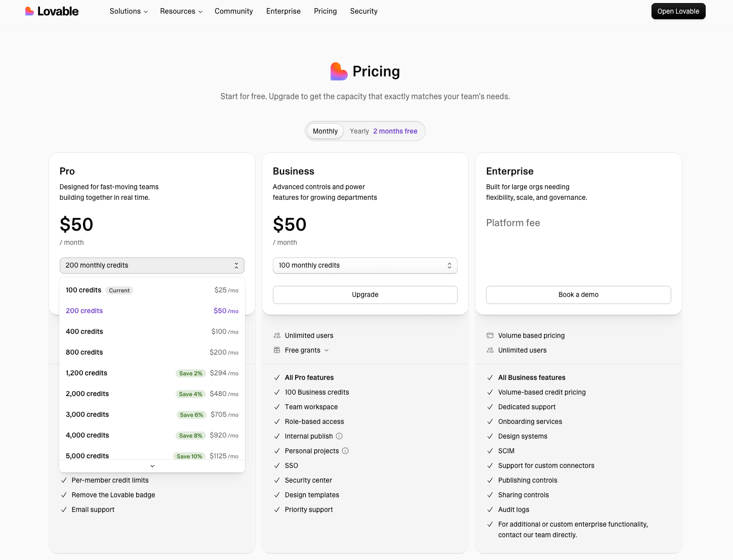The image size is (733, 560).
Task: Click the checkmark beside All Pro features
Action: point(277,377)
